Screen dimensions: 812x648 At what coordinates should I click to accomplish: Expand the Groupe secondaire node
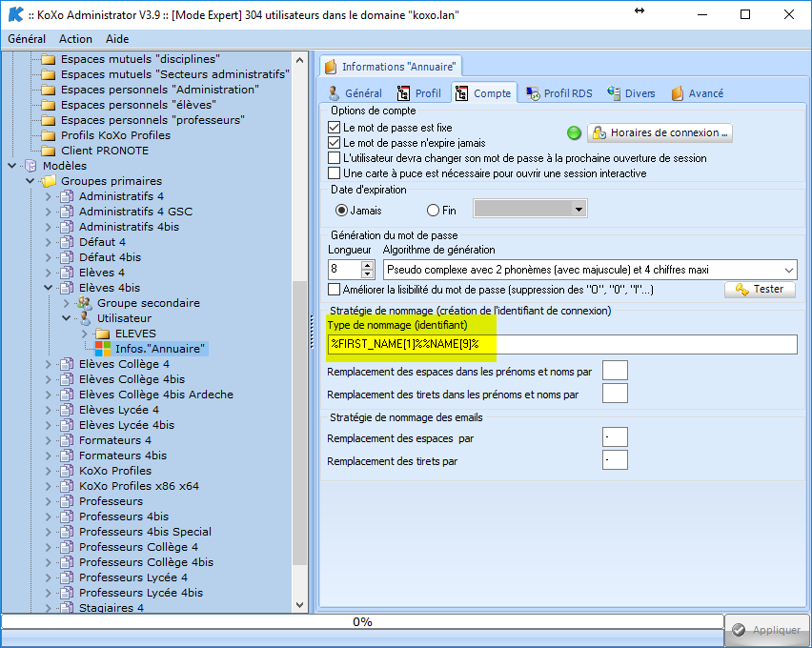(67, 303)
